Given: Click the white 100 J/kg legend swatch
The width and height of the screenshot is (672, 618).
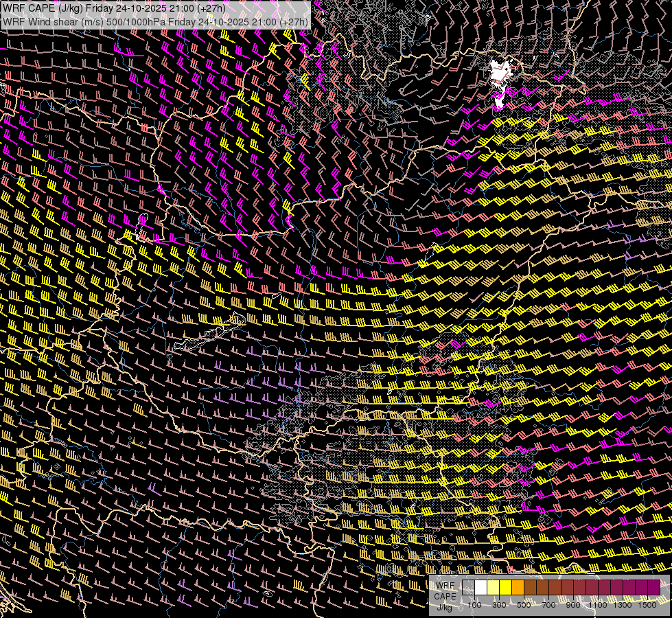Looking at the screenshot, I should point(481,588).
